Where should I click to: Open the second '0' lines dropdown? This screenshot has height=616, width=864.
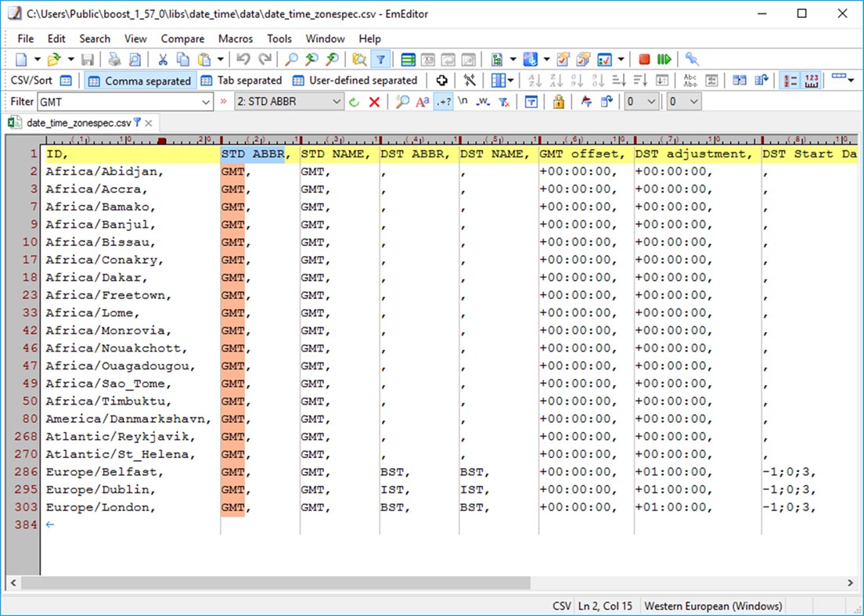coord(684,102)
